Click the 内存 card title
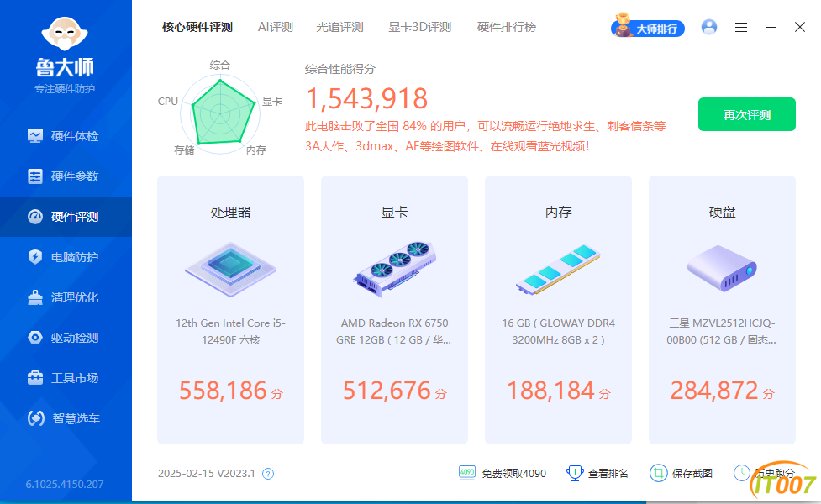 tap(558, 212)
